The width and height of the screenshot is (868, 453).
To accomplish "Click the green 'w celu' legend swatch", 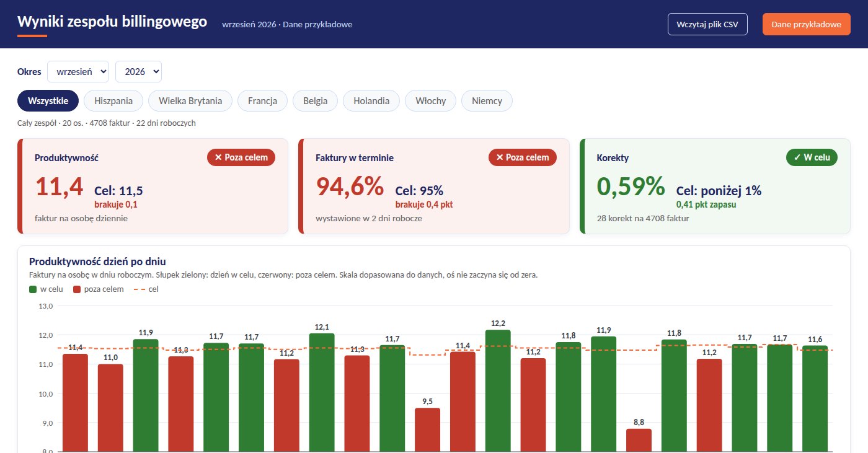I will click(x=33, y=289).
